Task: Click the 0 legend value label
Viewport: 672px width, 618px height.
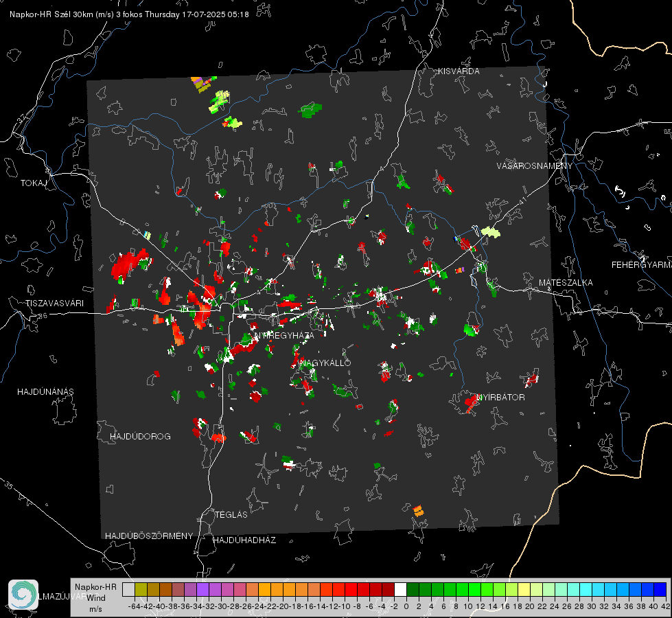Action: click(406, 606)
